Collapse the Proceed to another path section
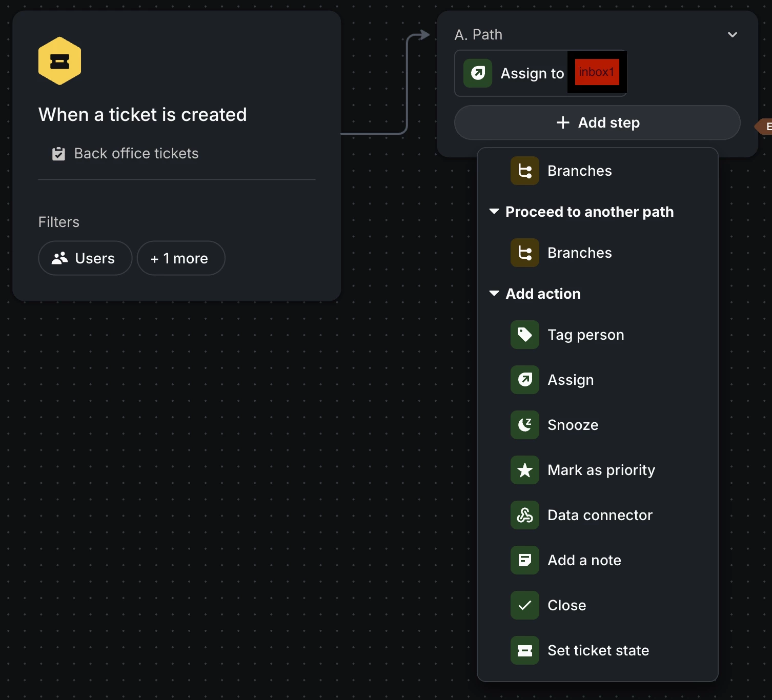The width and height of the screenshot is (772, 700). click(494, 212)
